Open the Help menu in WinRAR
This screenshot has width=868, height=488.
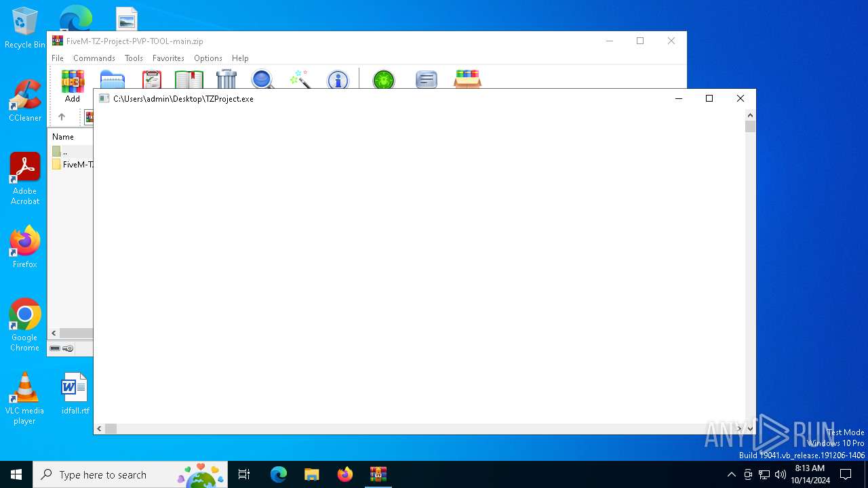click(x=240, y=58)
